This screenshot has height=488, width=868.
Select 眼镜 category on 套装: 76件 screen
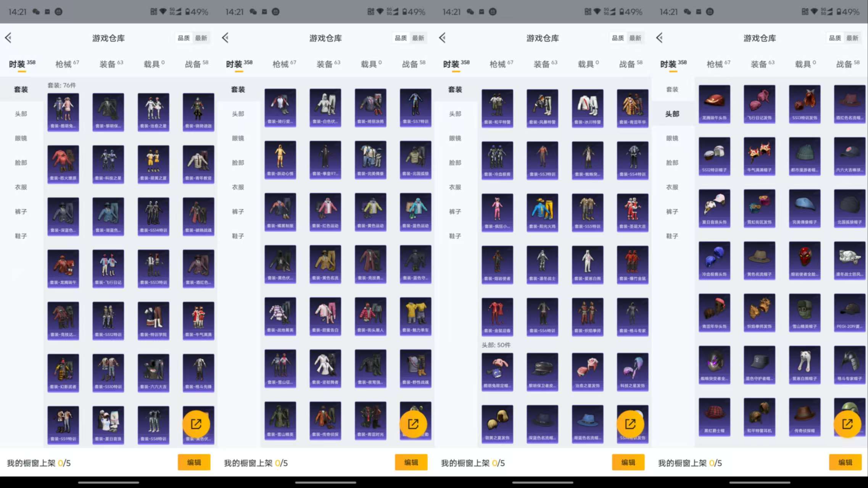(21, 138)
